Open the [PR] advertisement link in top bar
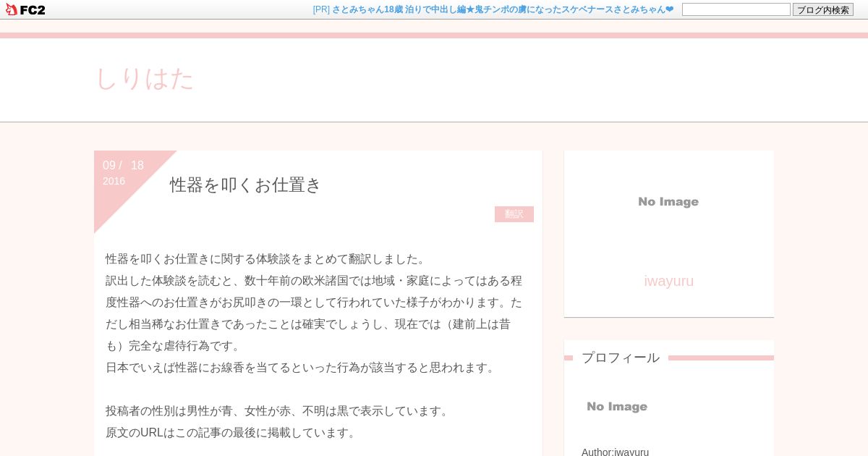The width and height of the screenshot is (868, 456). click(493, 9)
